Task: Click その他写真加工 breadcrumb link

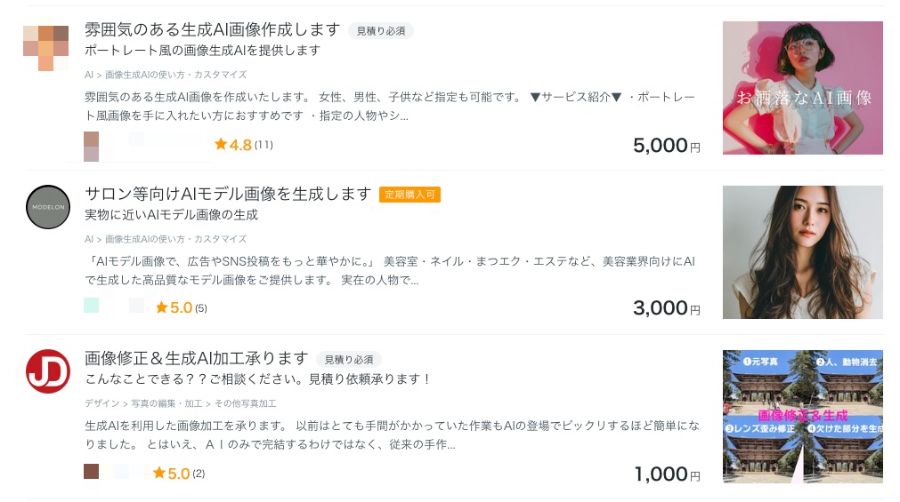Action: 246,403
